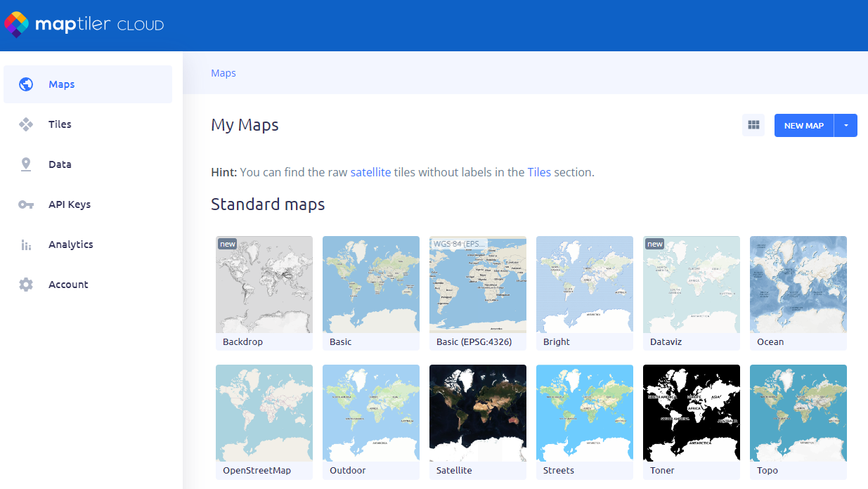The image size is (868, 489).
Task: Open the Tiles link in hint text
Action: point(539,172)
